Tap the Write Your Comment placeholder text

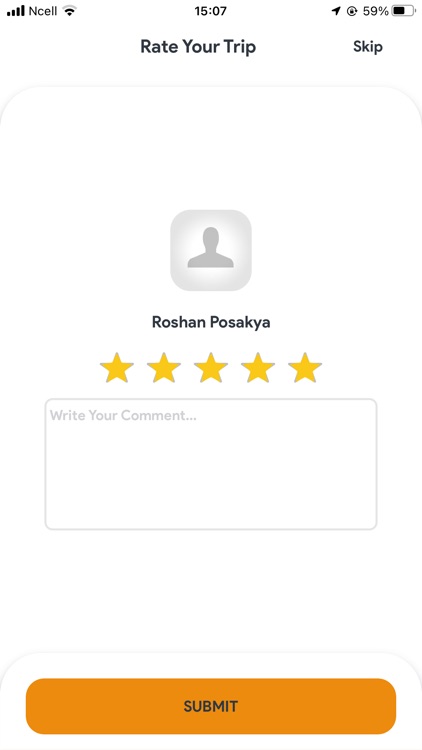tap(123, 415)
